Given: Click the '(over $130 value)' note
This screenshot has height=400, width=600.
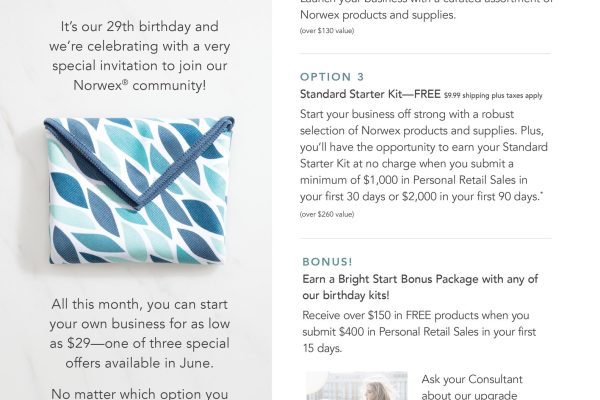Looking at the screenshot, I should click(327, 31).
